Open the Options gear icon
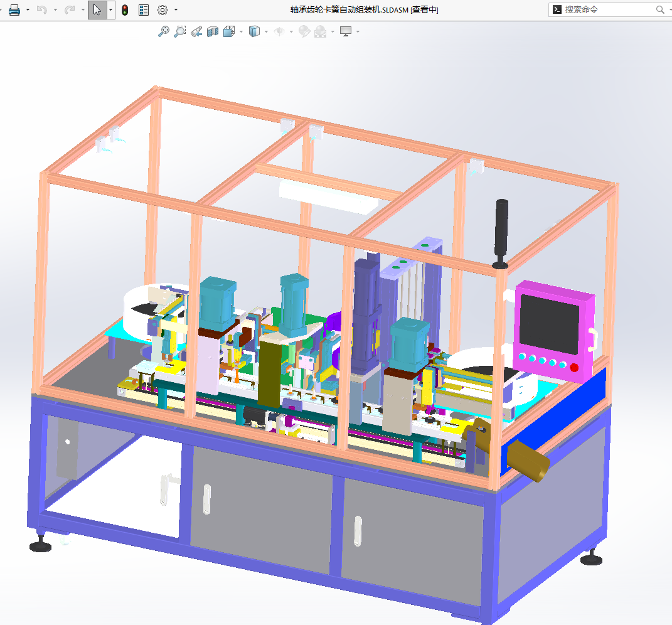The image size is (672, 625). tap(163, 9)
